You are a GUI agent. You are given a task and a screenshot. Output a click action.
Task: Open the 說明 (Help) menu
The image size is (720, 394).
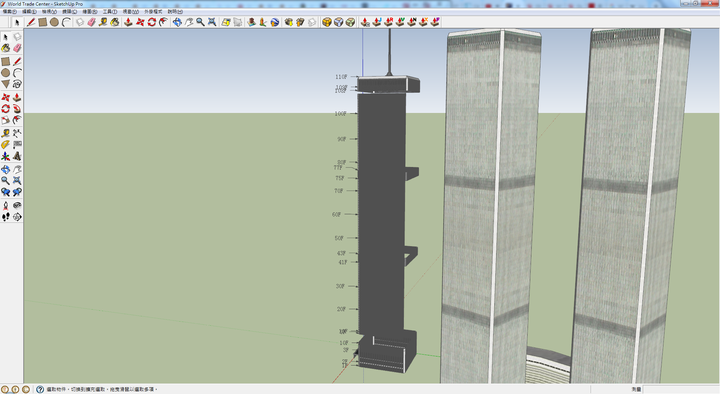tap(175, 11)
